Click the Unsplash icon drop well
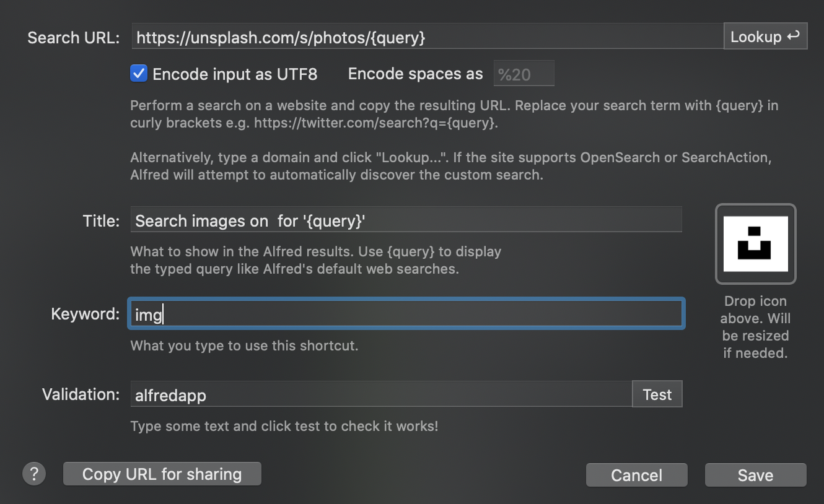Screen dimensions: 824x504 pyautogui.click(x=755, y=244)
